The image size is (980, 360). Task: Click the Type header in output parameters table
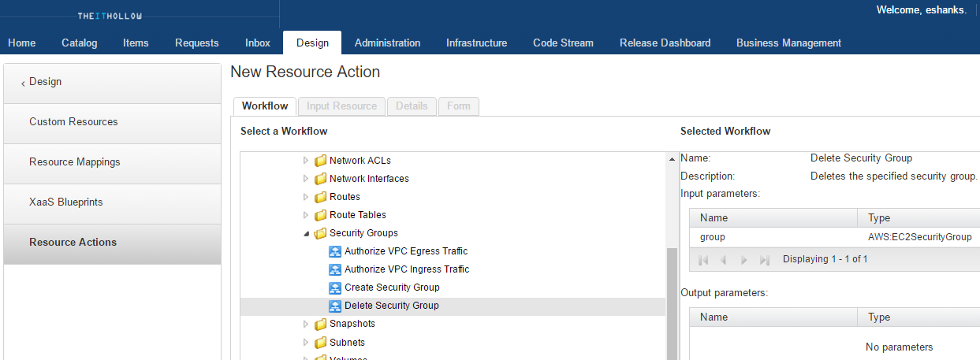919,317
